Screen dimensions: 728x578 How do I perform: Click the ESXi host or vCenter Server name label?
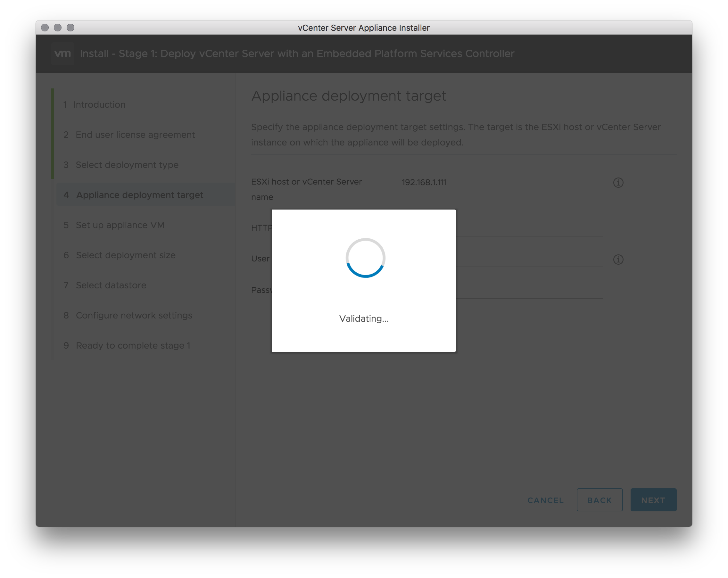tap(306, 189)
